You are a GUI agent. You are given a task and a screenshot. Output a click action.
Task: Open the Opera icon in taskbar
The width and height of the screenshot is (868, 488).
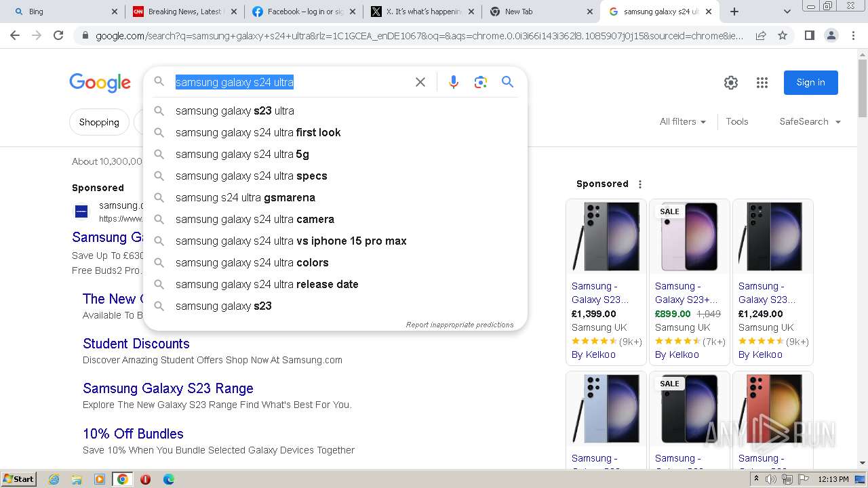(145, 479)
